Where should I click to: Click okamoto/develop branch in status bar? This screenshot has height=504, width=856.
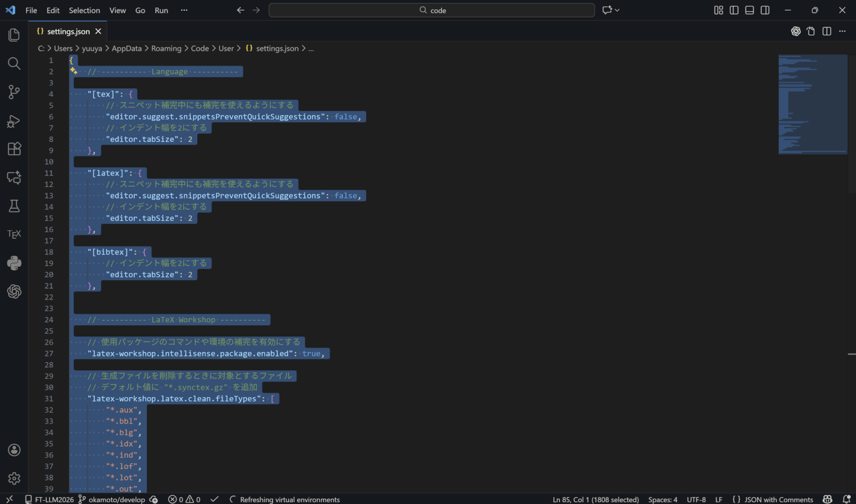(116, 499)
